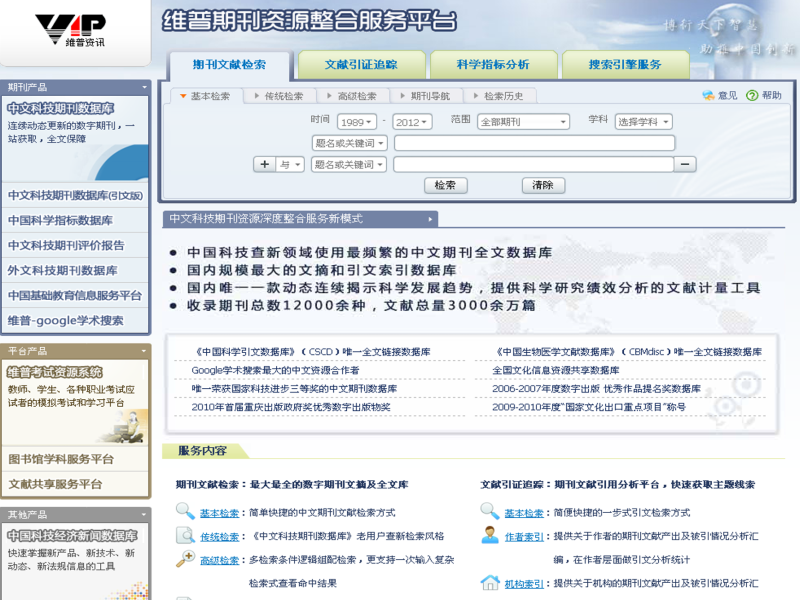
Task: Switch to 文献引证追踪 tab
Action: pos(361,65)
